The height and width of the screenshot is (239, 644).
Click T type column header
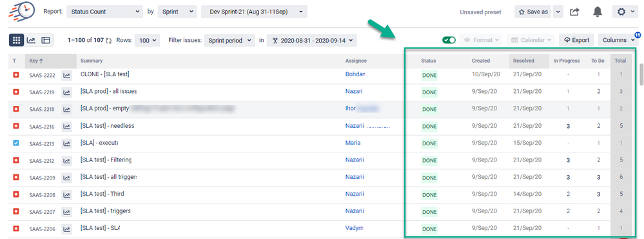point(14,61)
